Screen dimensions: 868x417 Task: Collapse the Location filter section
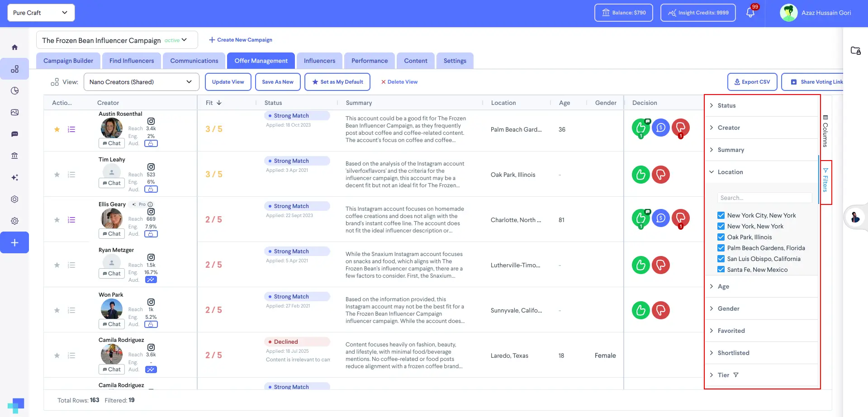(762, 172)
